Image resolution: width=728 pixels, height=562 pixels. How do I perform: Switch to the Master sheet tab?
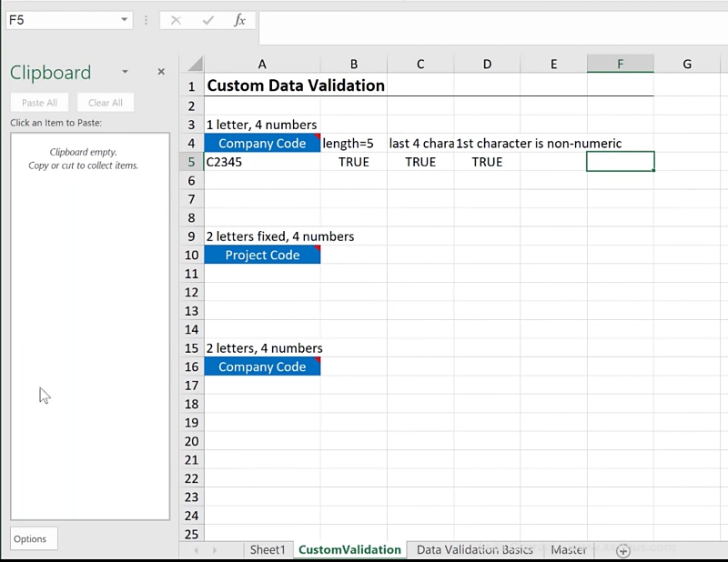click(568, 549)
